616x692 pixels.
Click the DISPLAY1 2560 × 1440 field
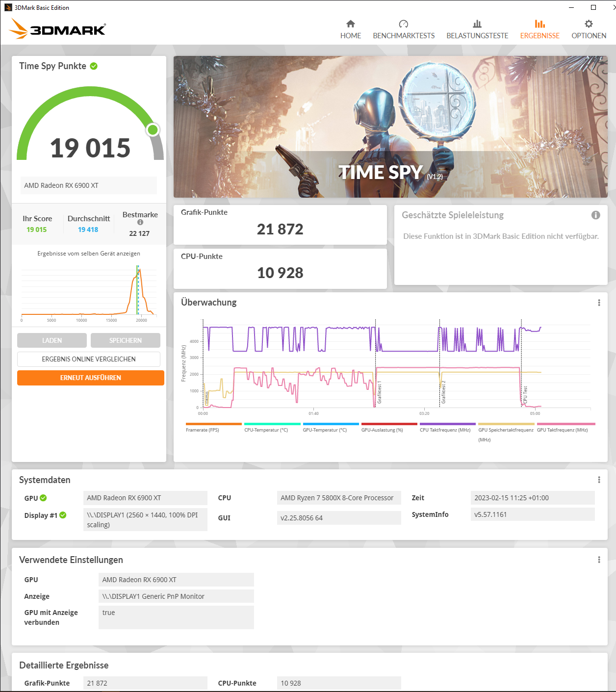click(145, 520)
